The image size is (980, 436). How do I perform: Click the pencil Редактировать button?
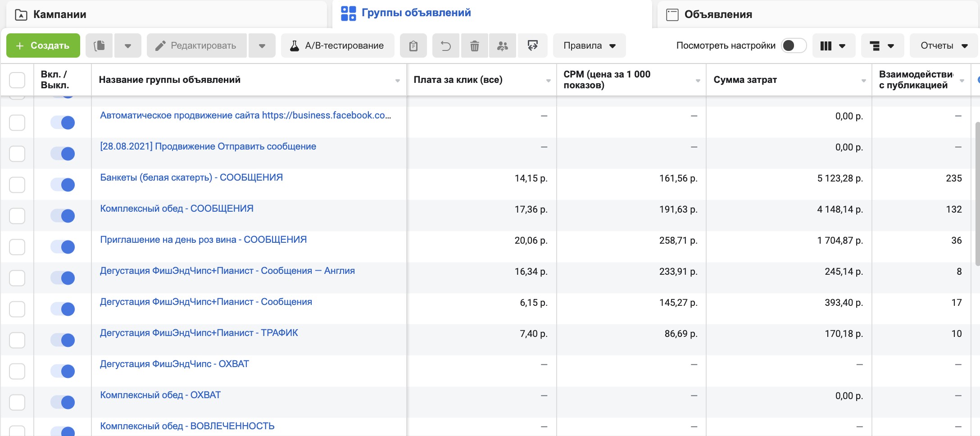197,45
